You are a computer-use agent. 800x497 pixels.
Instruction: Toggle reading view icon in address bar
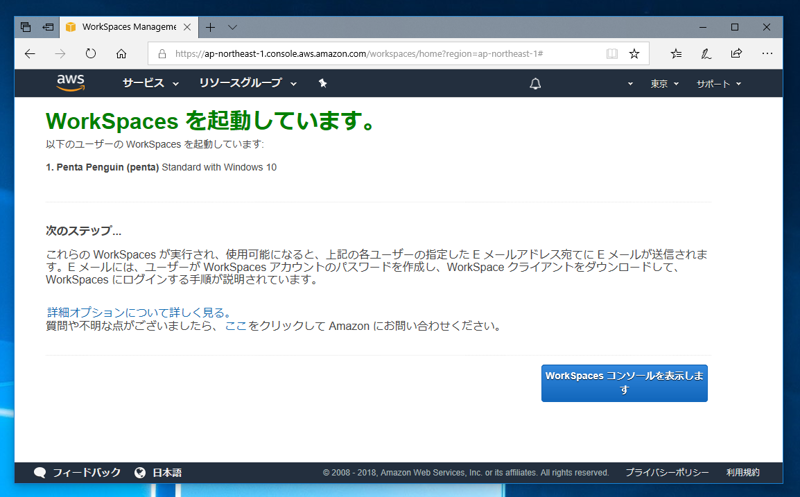coord(612,54)
